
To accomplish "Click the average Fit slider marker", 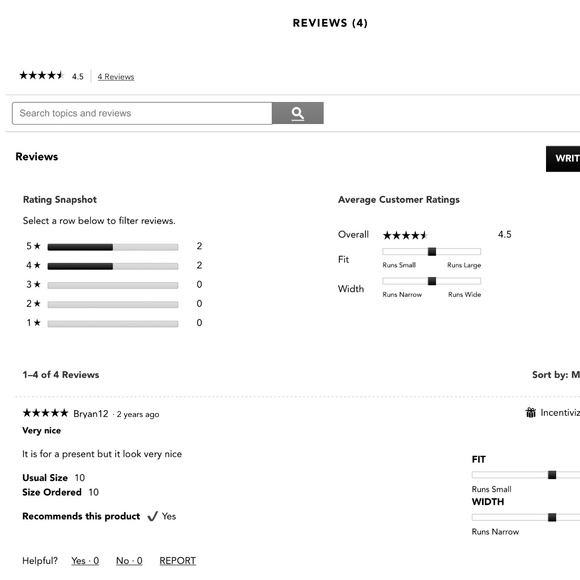I will pos(432,252).
